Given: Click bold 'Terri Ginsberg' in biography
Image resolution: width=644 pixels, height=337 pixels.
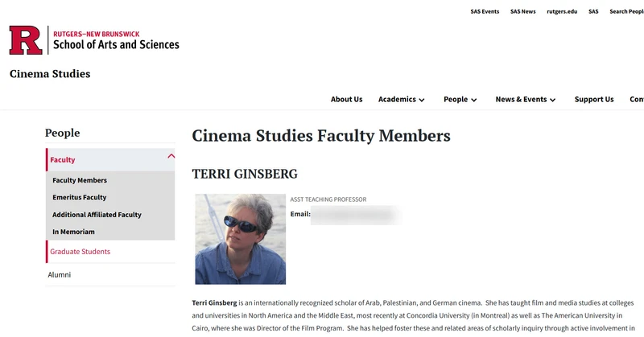Looking at the screenshot, I should click(214, 303).
